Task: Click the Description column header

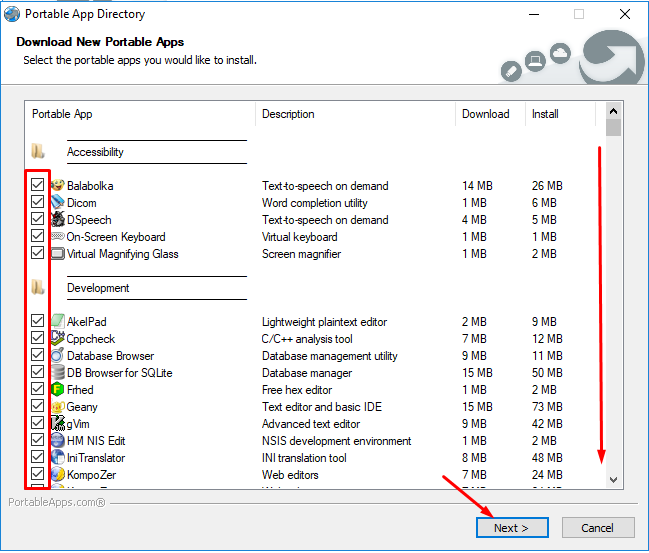Action: pos(356,114)
